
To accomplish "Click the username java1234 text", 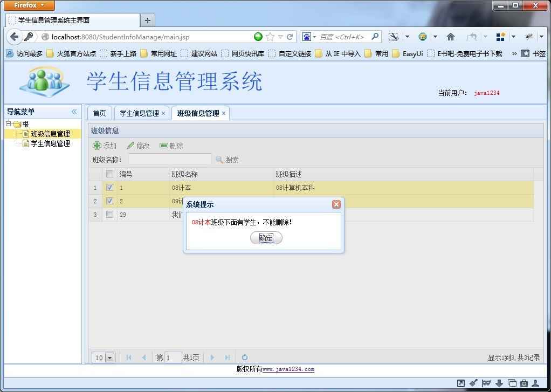I will (487, 93).
